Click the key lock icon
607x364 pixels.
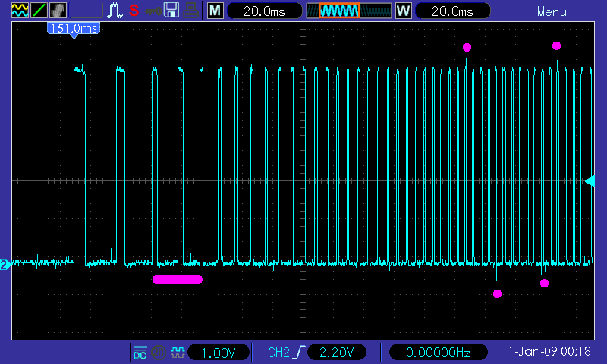click(153, 11)
